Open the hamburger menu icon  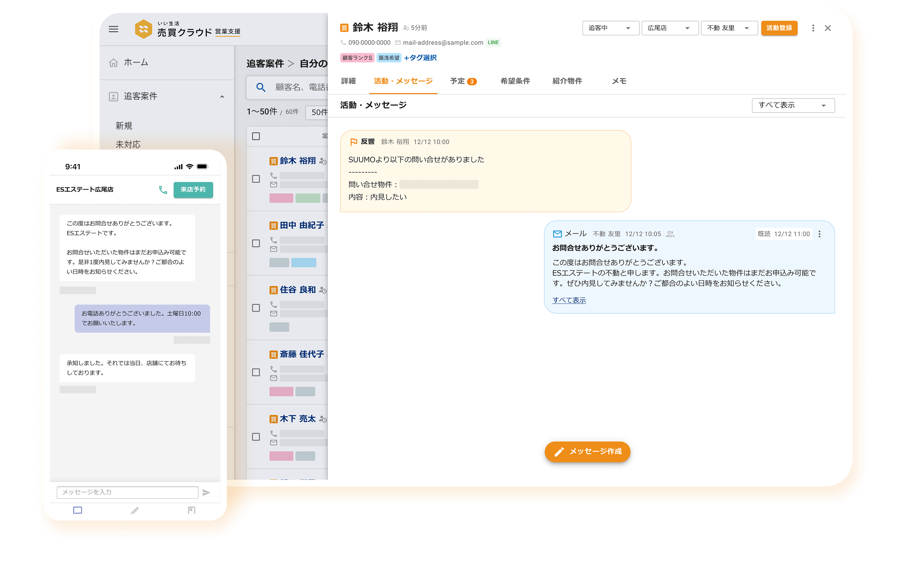(114, 29)
